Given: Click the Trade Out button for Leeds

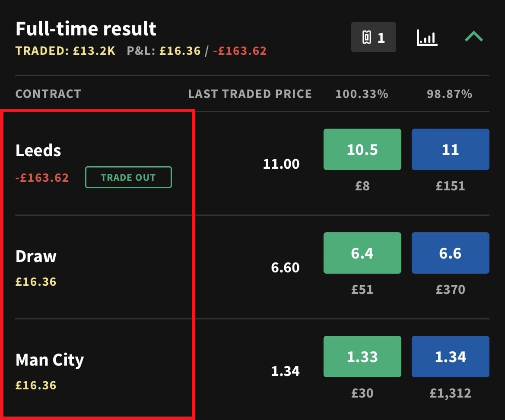Looking at the screenshot, I should coord(128,177).
